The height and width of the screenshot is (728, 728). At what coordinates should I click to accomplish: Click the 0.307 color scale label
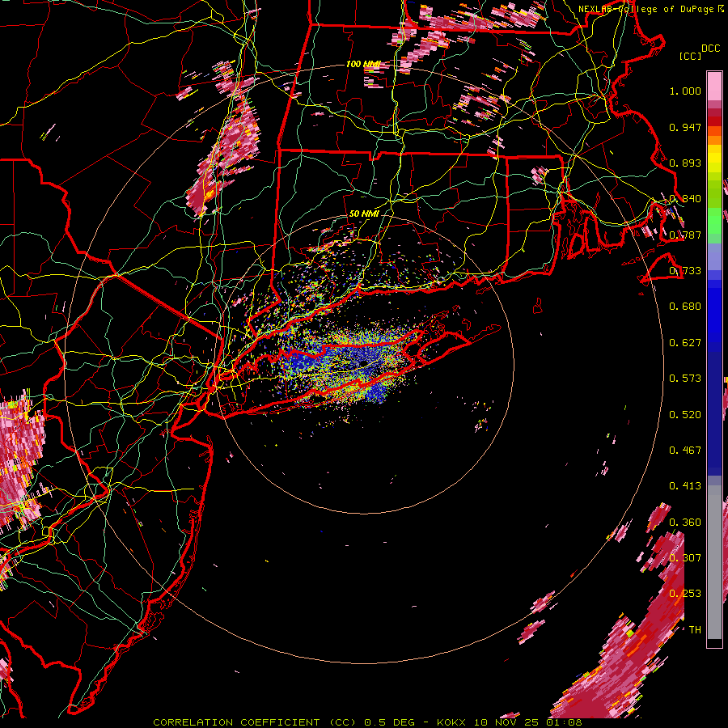point(685,557)
